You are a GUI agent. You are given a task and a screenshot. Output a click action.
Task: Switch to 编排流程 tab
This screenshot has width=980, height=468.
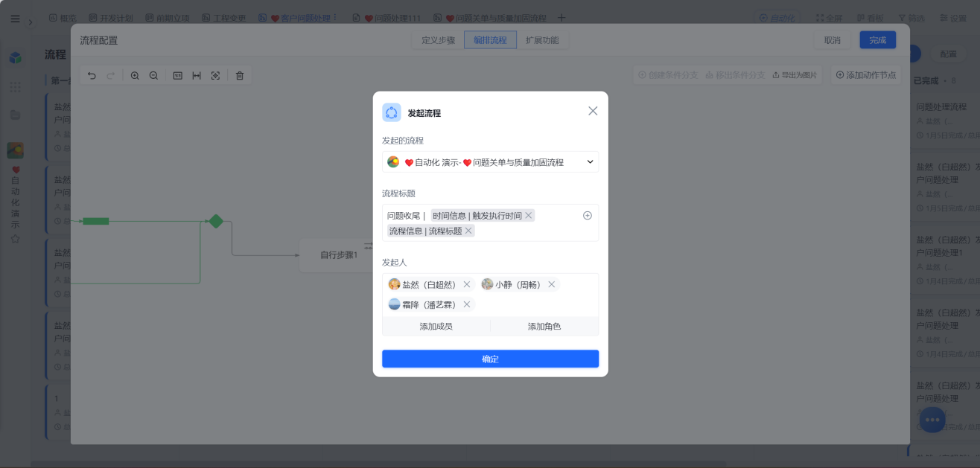click(490, 40)
